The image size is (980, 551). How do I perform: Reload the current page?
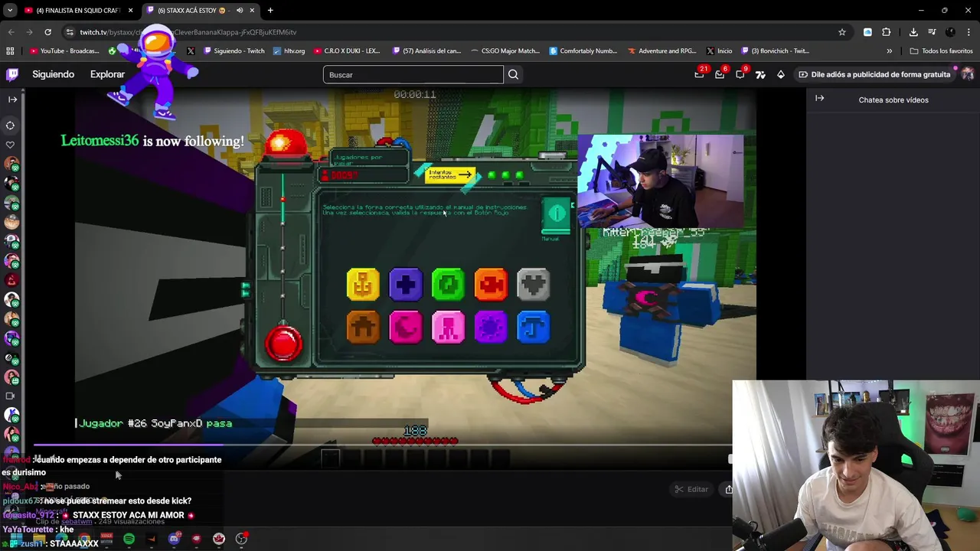[47, 32]
